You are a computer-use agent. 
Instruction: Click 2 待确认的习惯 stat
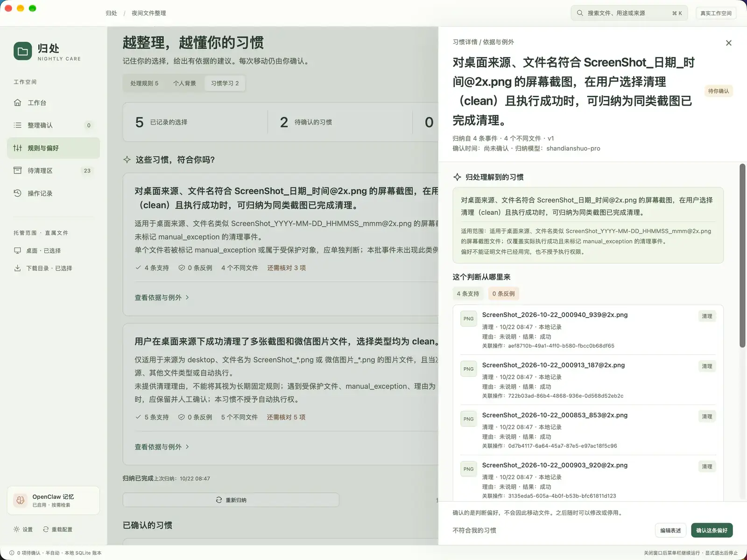click(306, 122)
